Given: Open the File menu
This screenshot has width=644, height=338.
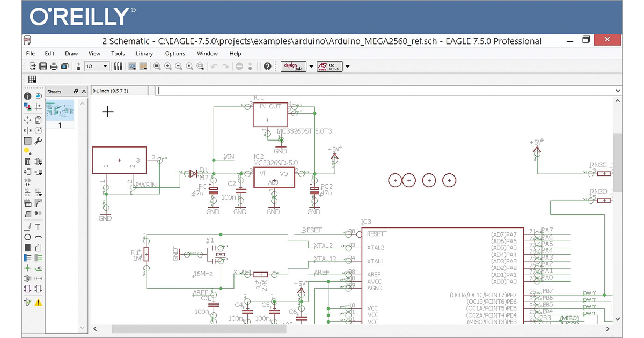Looking at the screenshot, I should (x=31, y=53).
